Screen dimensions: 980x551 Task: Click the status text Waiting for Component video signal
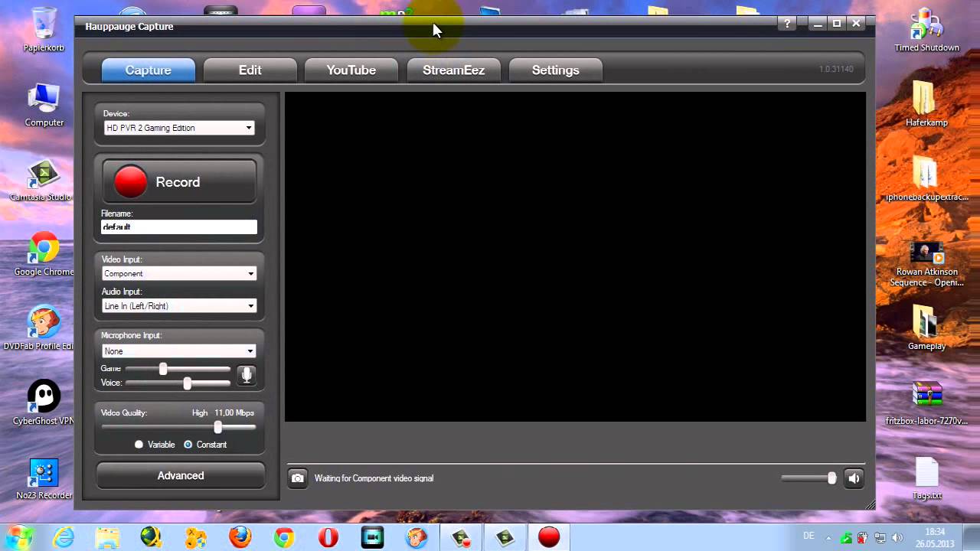[374, 478]
